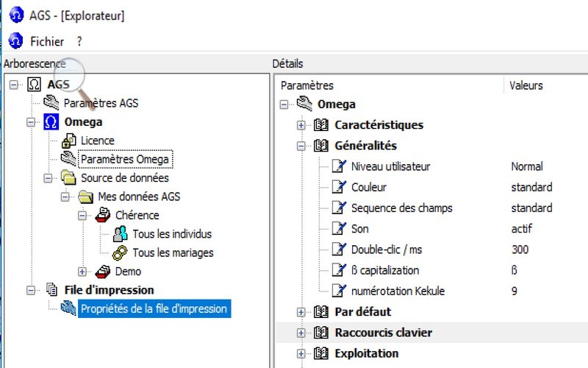Click the Omega blue icon in tree

click(51, 122)
